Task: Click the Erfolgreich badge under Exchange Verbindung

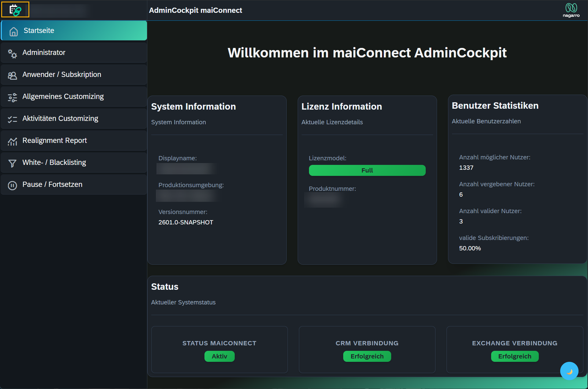Action: pos(514,356)
